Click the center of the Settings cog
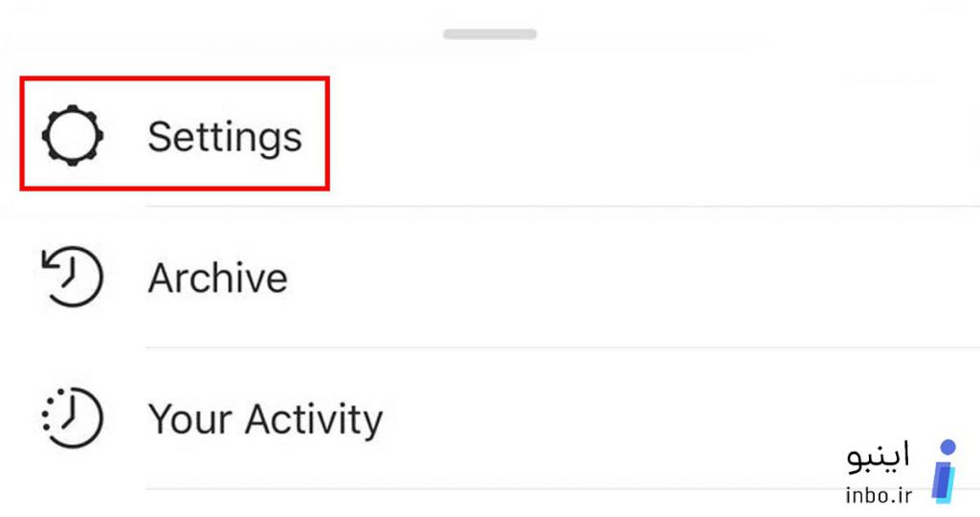The image size is (980, 517). (73, 136)
